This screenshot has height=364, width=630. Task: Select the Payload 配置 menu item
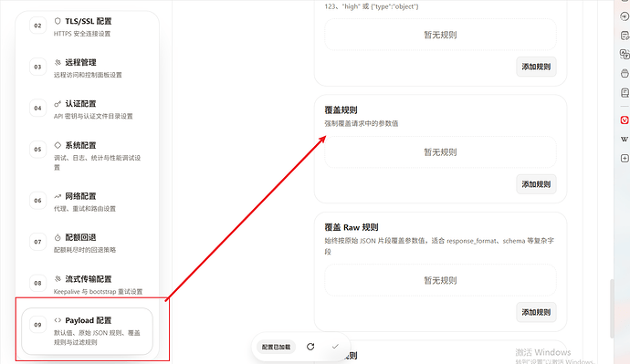coord(87,331)
